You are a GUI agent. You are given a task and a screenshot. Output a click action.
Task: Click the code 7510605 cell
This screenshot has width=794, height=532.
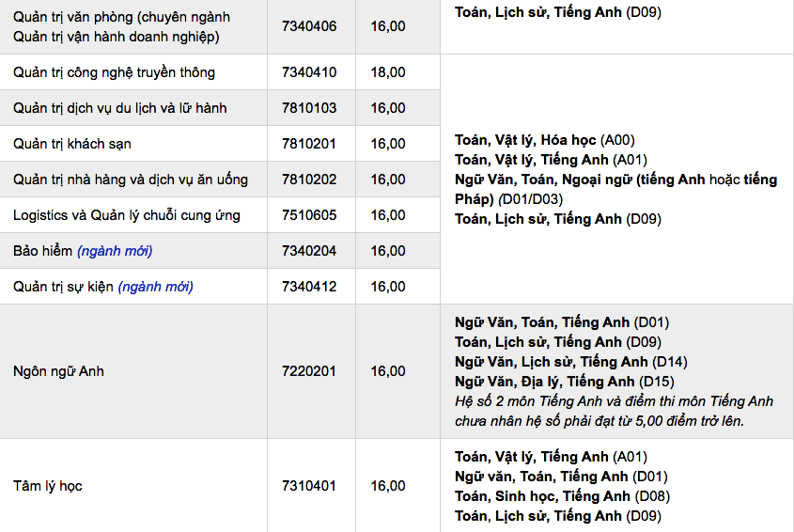(309, 215)
